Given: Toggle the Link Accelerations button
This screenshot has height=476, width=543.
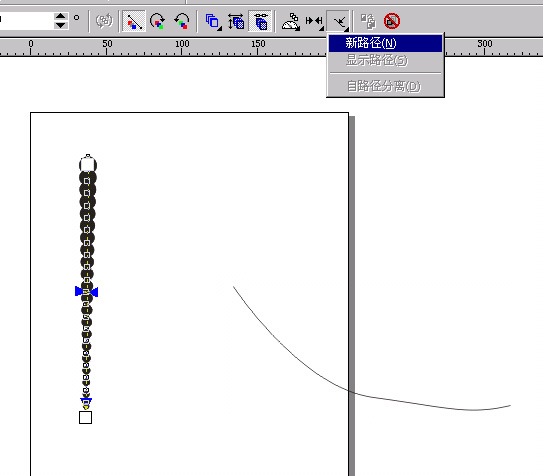Looking at the screenshot, I should click(x=260, y=21).
